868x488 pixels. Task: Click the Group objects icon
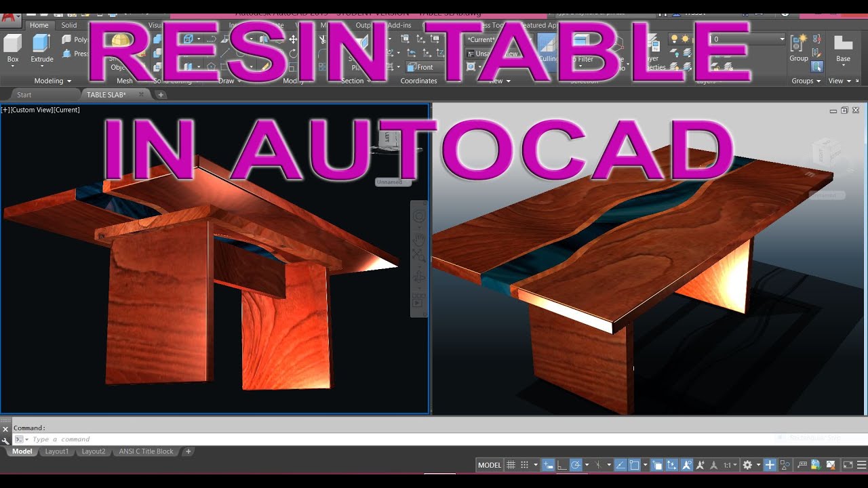[798, 42]
